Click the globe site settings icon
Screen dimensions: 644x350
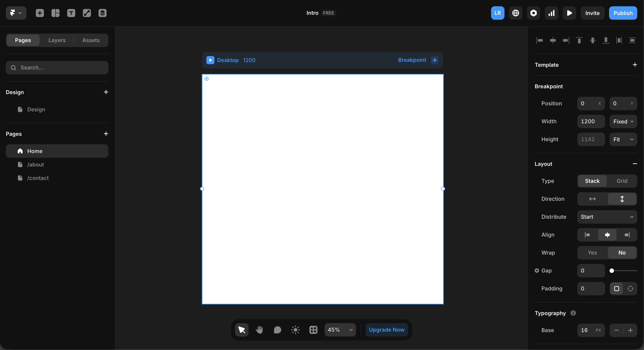pyautogui.click(x=516, y=13)
